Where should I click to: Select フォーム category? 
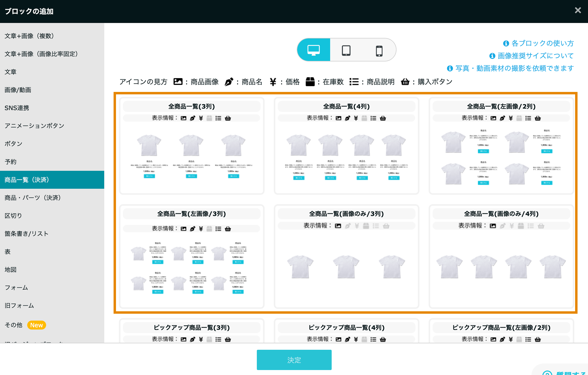pos(52,287)
